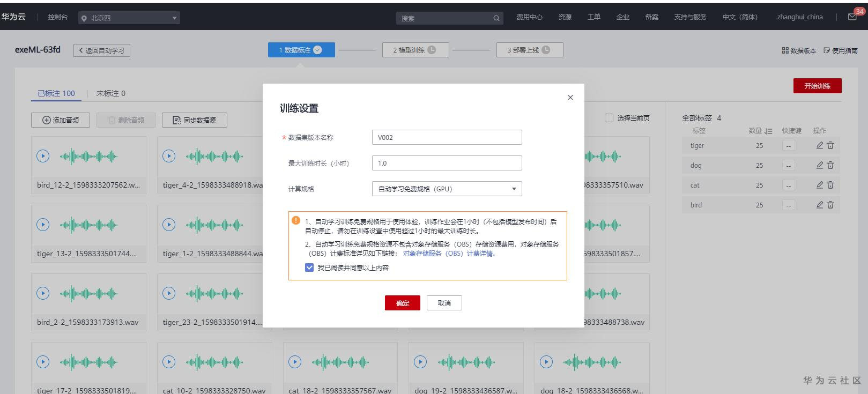
Task: Sort labels by 数量 column
Action: point(768,131)
